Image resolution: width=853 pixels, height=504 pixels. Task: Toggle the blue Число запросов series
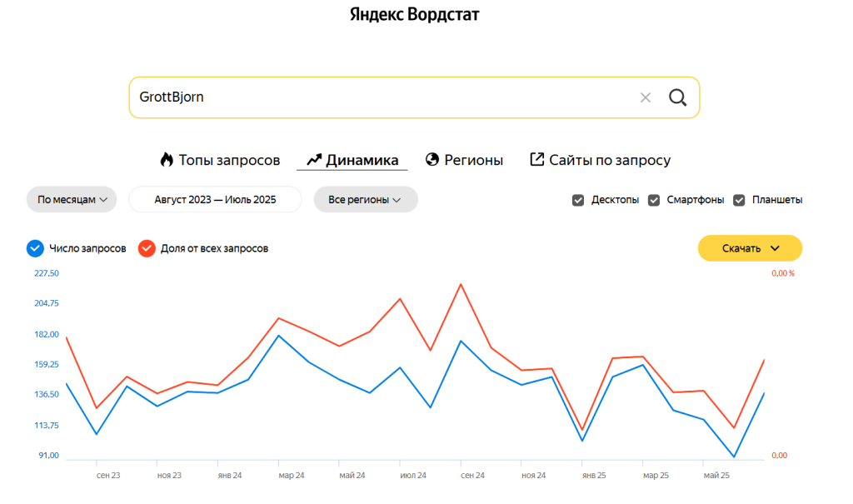click(x=34, y=248)
